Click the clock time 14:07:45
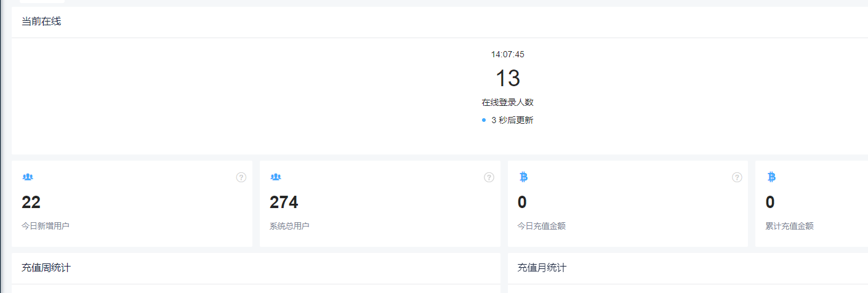Image resolution: width=868 pixels, height=293 pixels. pyautogui.click(x=508, y=54)
